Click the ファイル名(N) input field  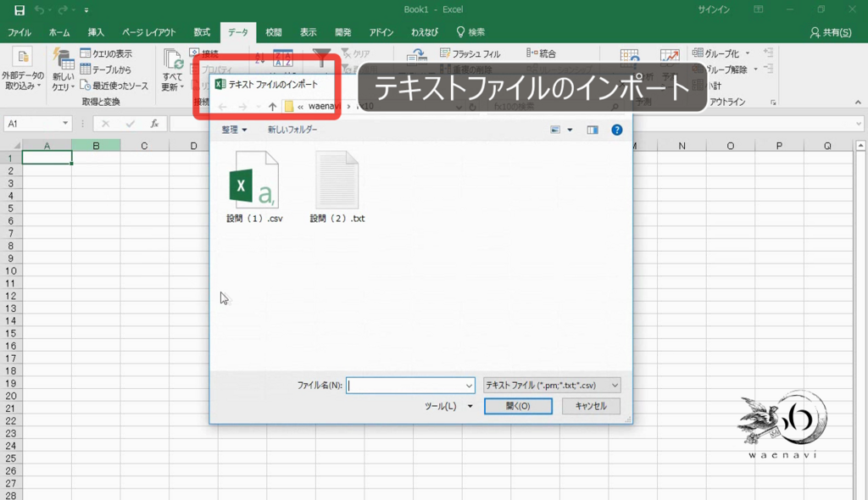point(410,386)
